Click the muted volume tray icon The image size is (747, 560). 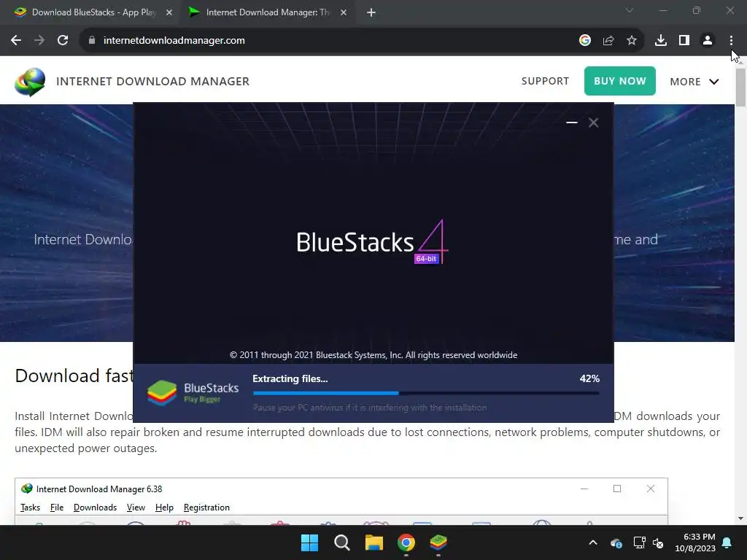(x=659, y=542)
